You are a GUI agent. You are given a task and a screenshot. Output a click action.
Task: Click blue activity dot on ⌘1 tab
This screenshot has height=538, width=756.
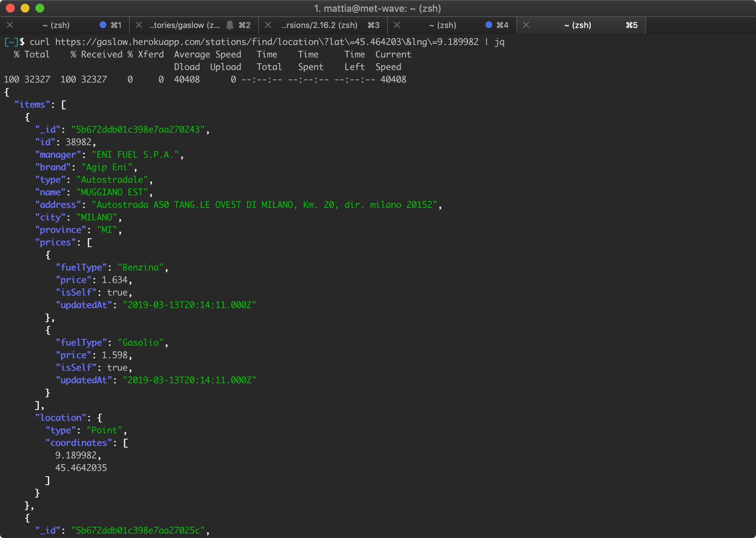click(103, 25)
